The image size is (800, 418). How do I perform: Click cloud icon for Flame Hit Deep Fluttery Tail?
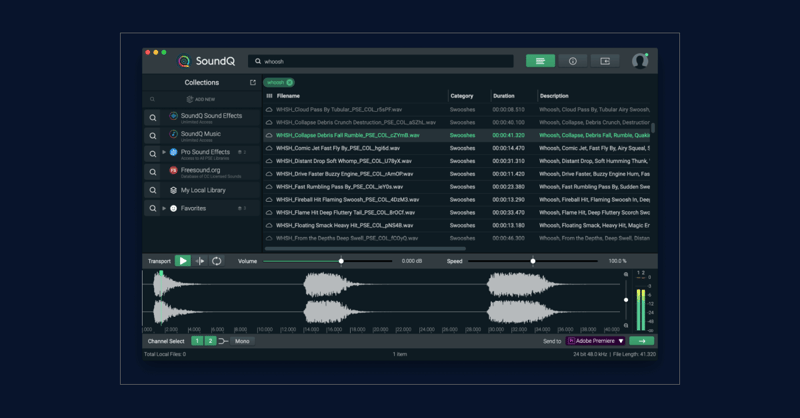[269, 213]
